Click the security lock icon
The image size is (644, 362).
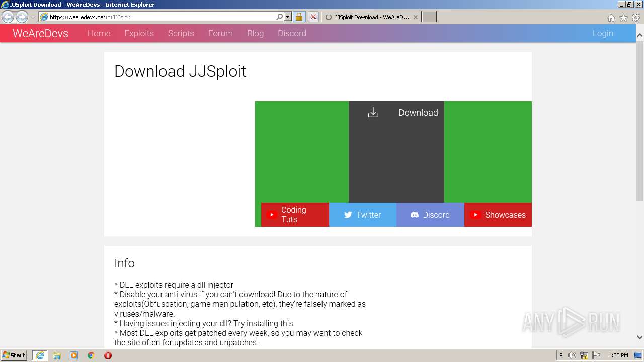point(299,17)
